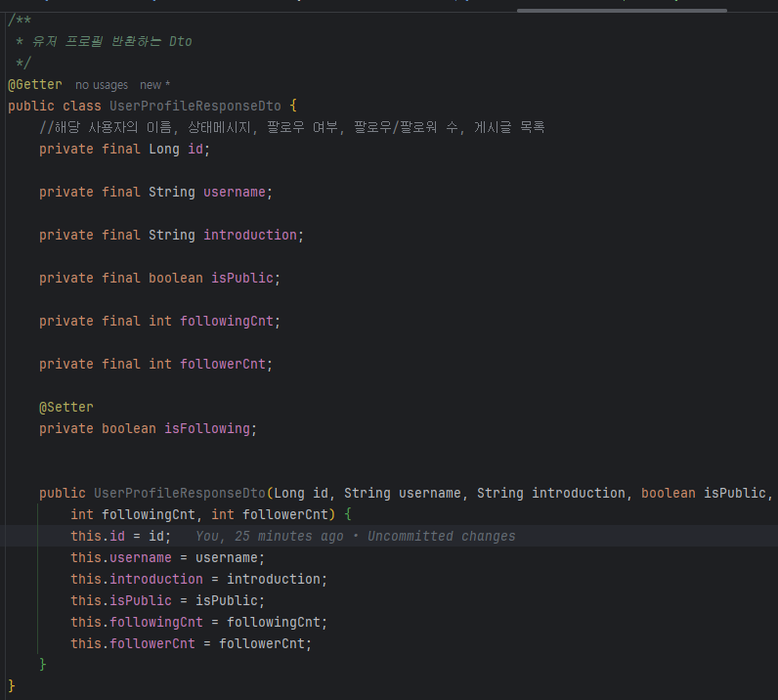
Task: Click the "this.isPublic = isPublic;" line
Action: (168, 600)
